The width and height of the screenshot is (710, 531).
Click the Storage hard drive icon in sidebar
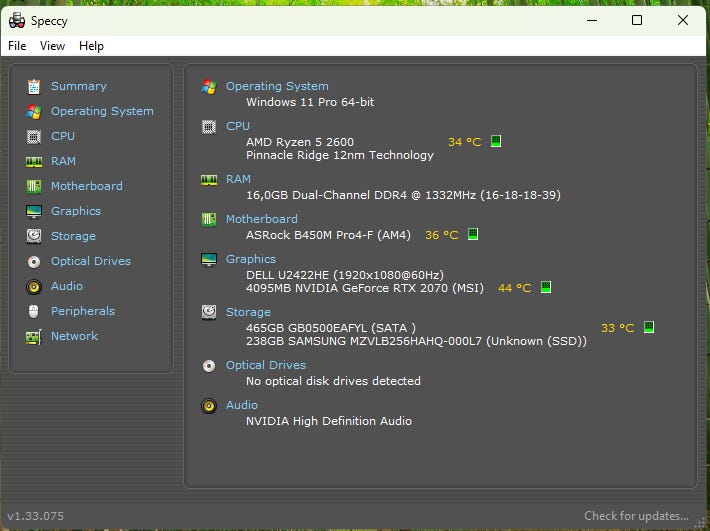pos(34,236)
